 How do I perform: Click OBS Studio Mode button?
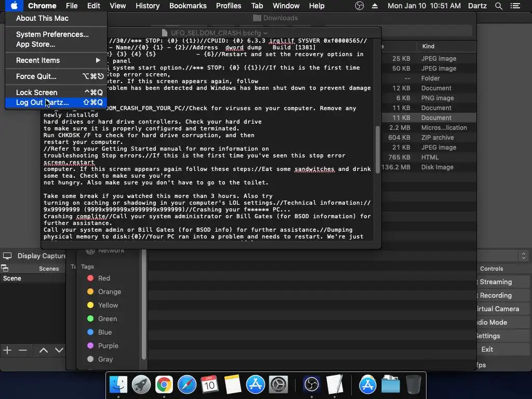(502, 322)
